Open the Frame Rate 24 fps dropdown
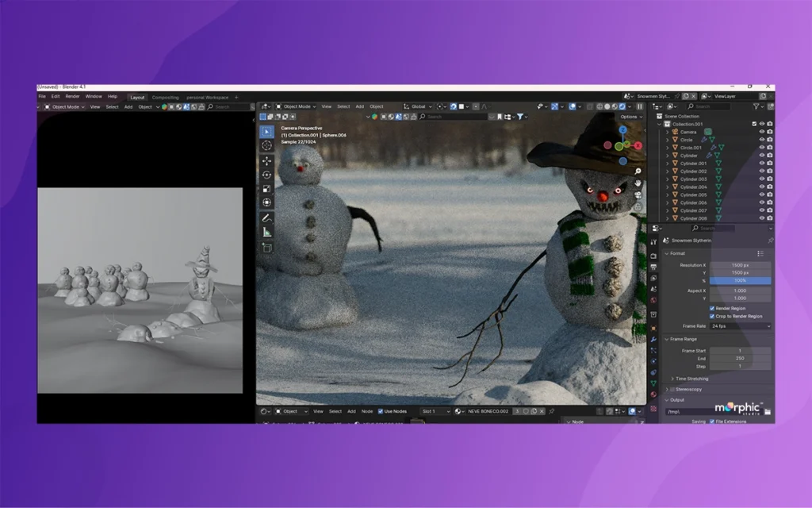Image resolution: width=812 pixels, height=508 pixels. click(741, 326)
